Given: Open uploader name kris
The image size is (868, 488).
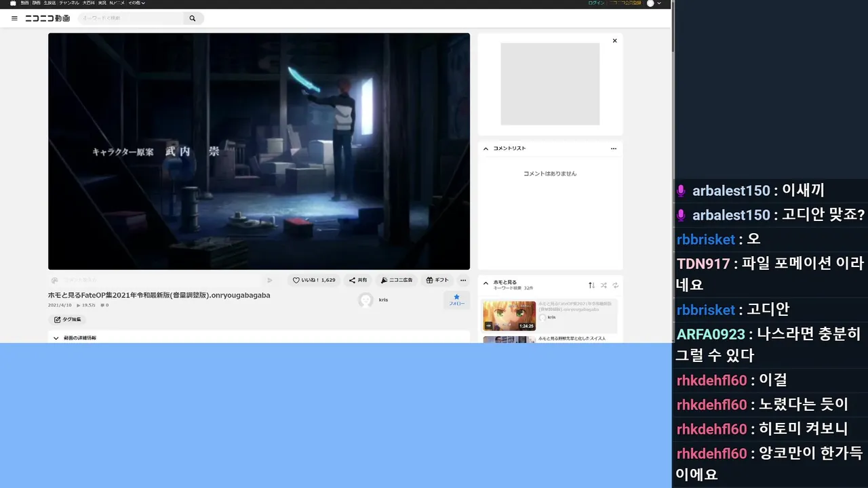Looking at the screenshot, I should tap(384, 300).
